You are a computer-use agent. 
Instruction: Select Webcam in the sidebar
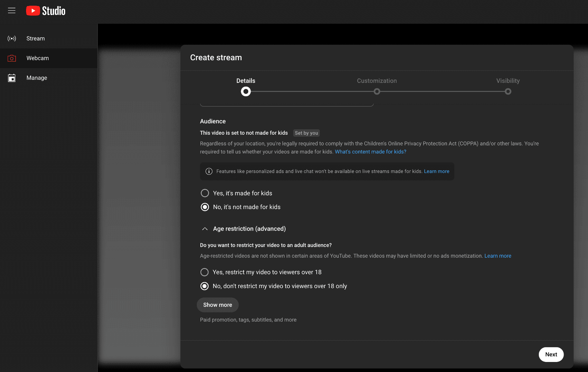(37, 58)
